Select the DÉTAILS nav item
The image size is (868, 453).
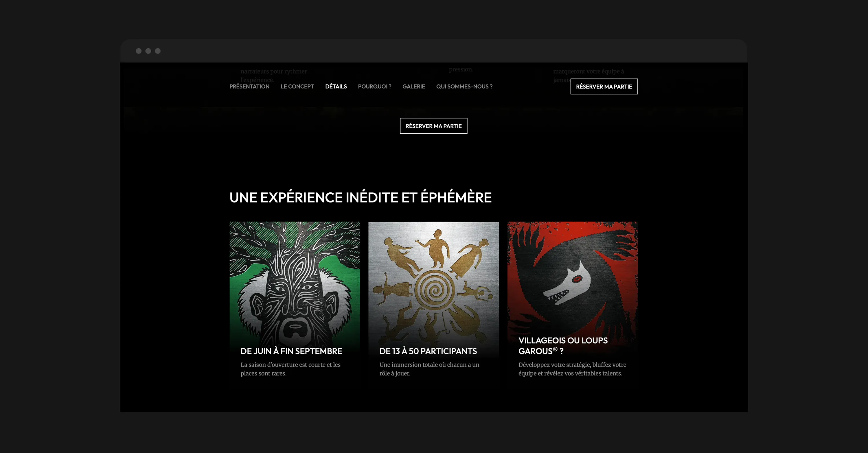pos(336,86)
